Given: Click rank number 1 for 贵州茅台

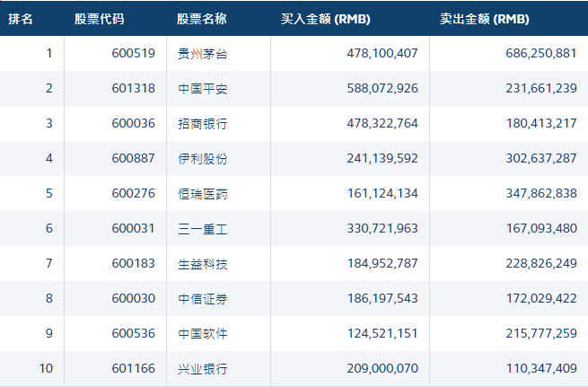Looking at the screenshot, I should point(49,53).
